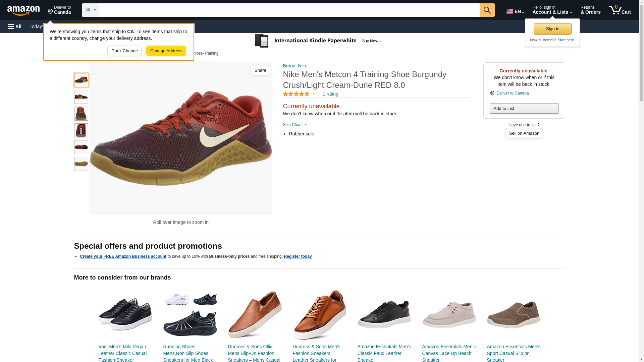Screen dimensions: 644x362
Task: Click the five-star rating icon
Action: 296,94
